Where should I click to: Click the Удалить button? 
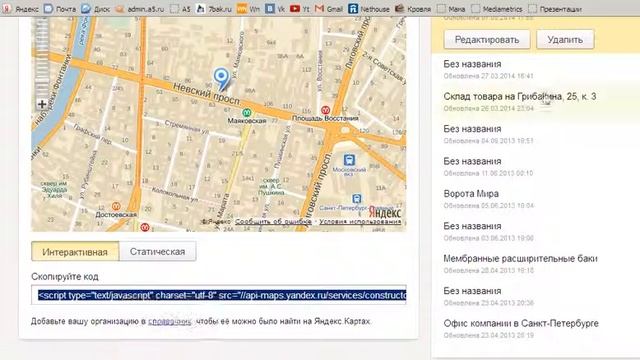click(x=565, y=40)
